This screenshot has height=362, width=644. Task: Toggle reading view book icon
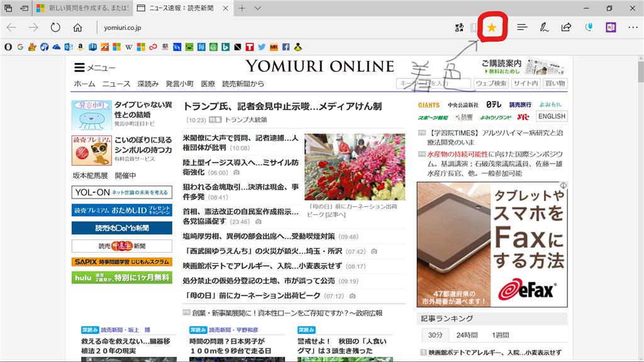tap(474, 28)
